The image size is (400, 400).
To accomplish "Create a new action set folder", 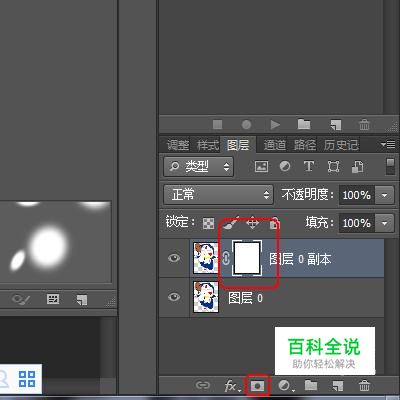I will [x=304, y=124].
